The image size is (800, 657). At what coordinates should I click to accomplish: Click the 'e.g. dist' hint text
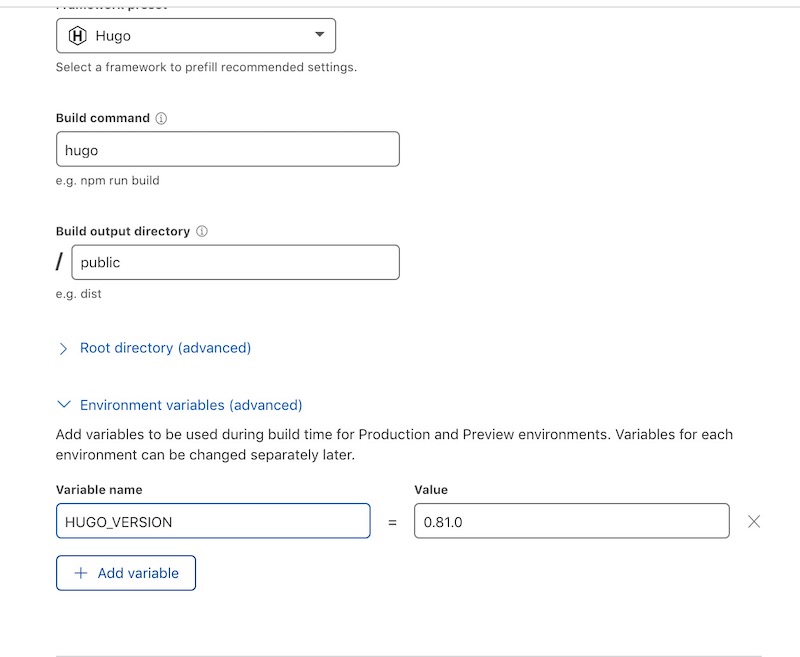tap(79, 294)
